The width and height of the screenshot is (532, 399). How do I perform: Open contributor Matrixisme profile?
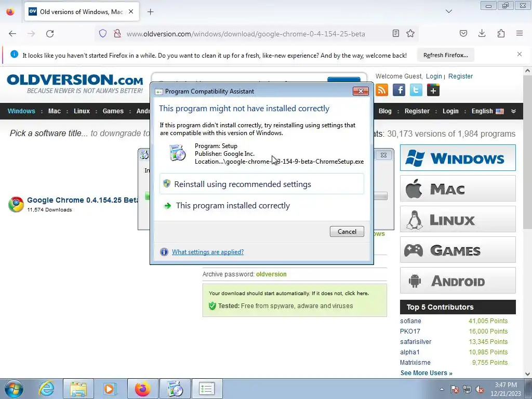pos(415,362)
